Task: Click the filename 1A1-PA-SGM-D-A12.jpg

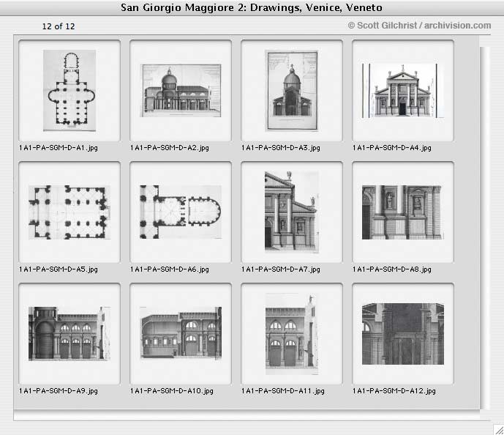Action: (394, 391)
